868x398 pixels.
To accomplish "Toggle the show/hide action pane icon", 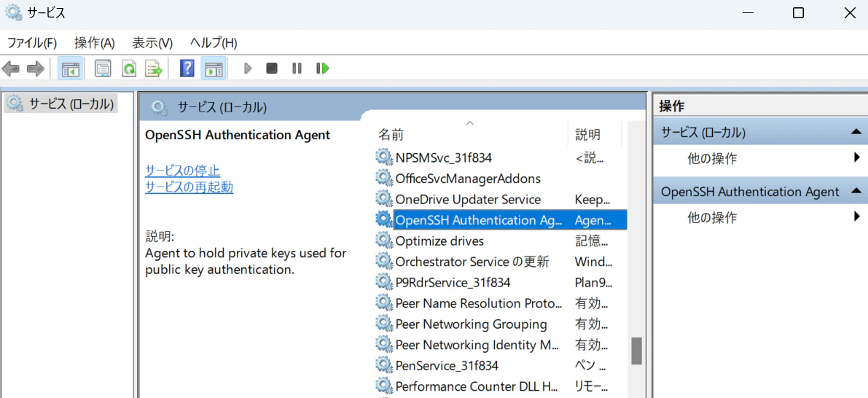I will click(213, 69).
